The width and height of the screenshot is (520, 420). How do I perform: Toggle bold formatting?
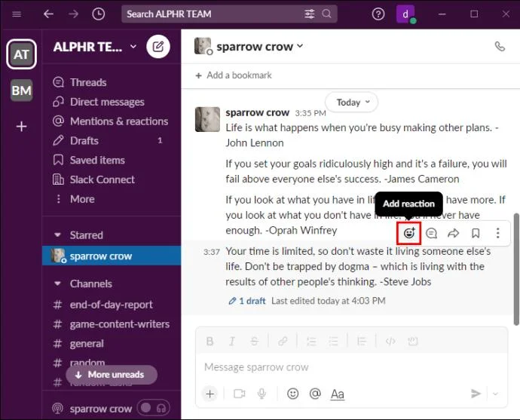coord(210,341)
